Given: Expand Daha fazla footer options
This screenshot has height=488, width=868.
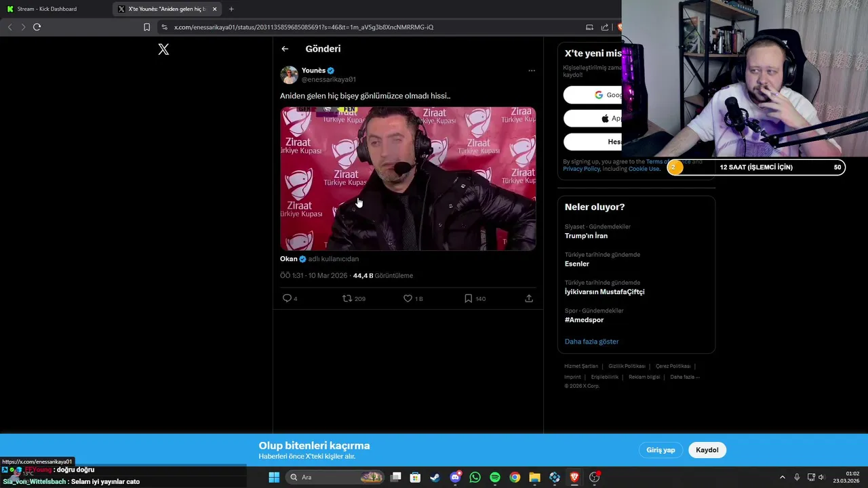Looking at the screenshot, I should 685,377.
